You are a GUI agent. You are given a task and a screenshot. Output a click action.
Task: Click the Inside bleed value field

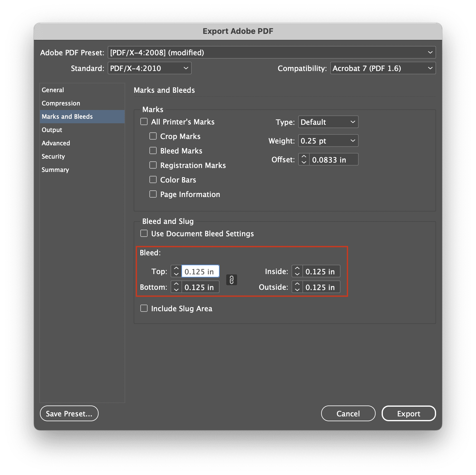(321, 271)
